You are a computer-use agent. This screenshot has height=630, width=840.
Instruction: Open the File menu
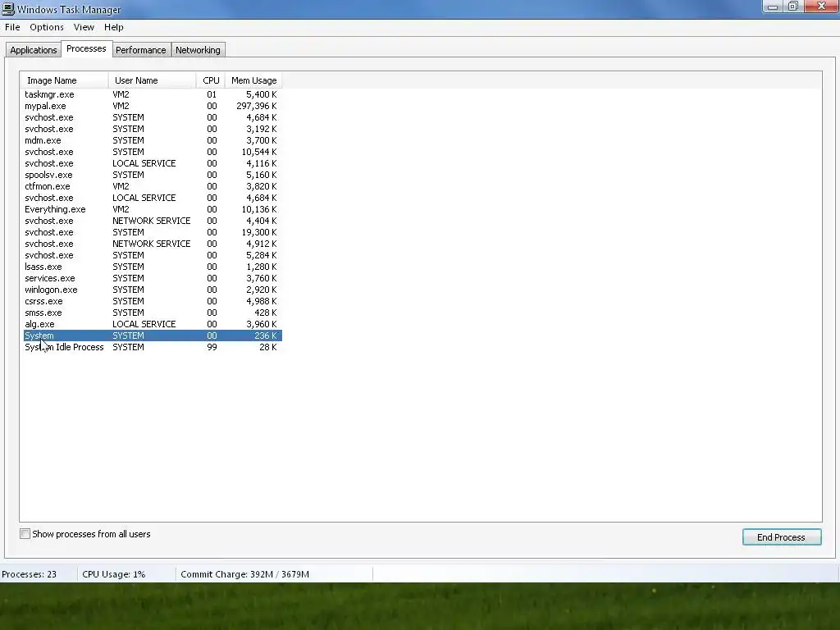click(12, 27)
